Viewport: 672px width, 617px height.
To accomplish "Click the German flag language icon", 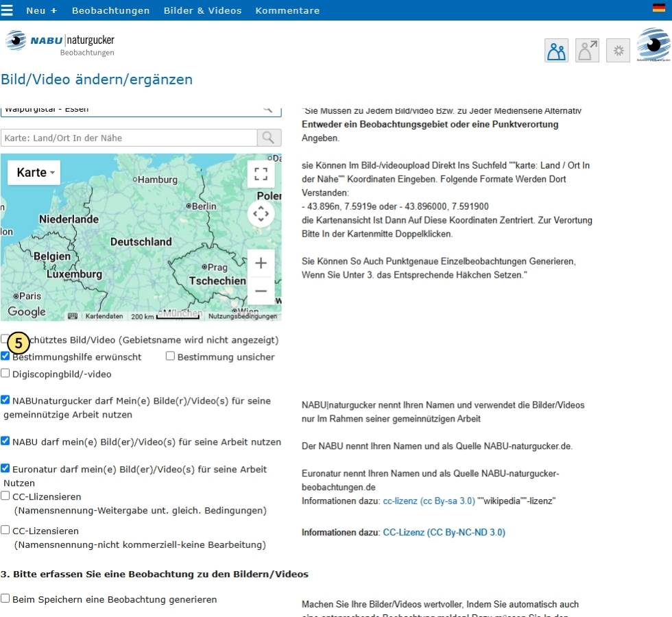I will click(x=659, y=8).
